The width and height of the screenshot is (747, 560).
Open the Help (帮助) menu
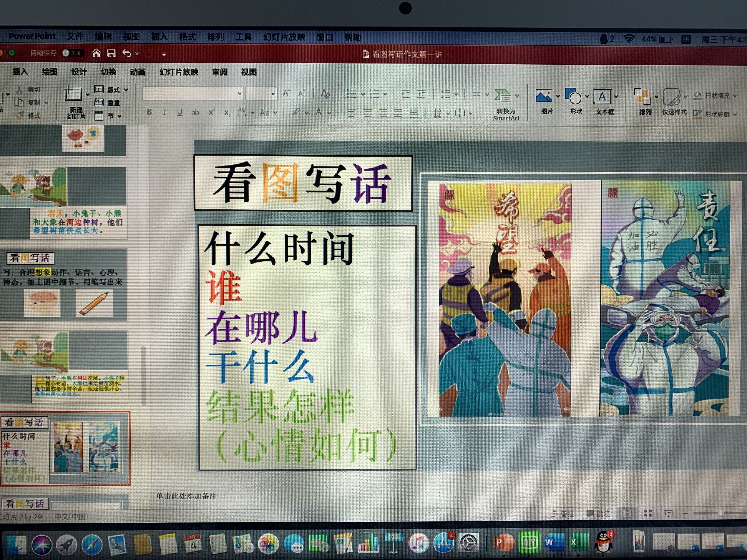point(353,37)
